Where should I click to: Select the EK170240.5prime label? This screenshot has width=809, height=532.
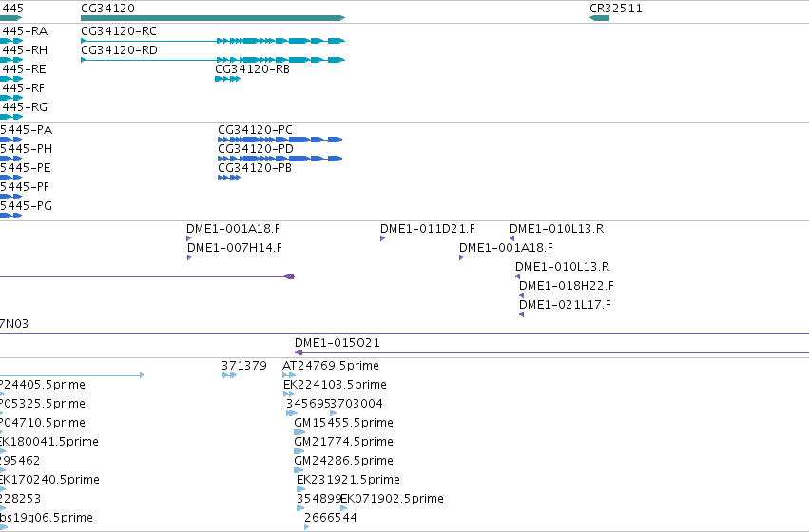(x=49, y=480)
